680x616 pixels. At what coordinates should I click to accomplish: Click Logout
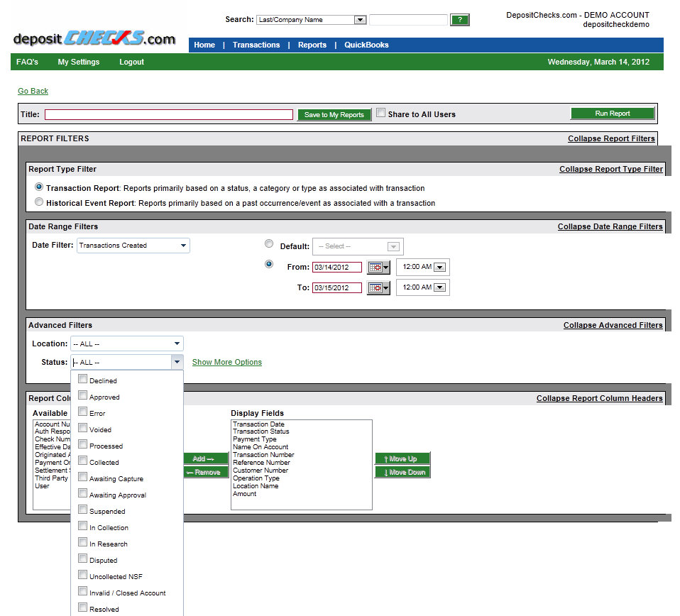(132, 62)
